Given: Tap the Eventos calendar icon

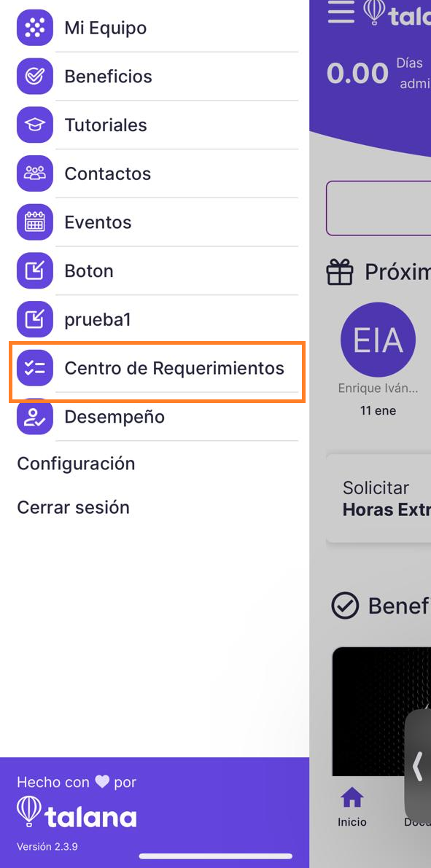Looking at the screenshot, I should (35, 222).
